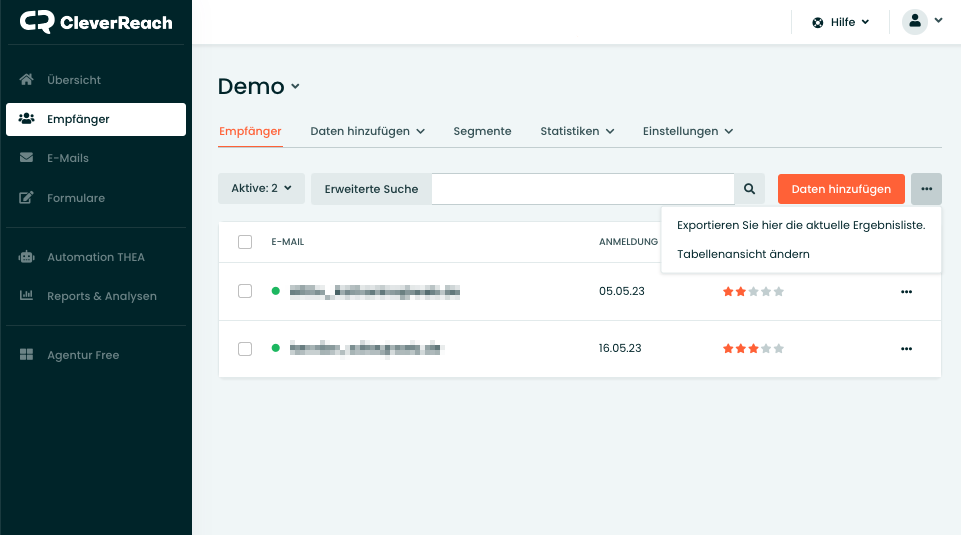Click the date 05.05.23 cell
The image size is (961, 535).
pos(621,291)
